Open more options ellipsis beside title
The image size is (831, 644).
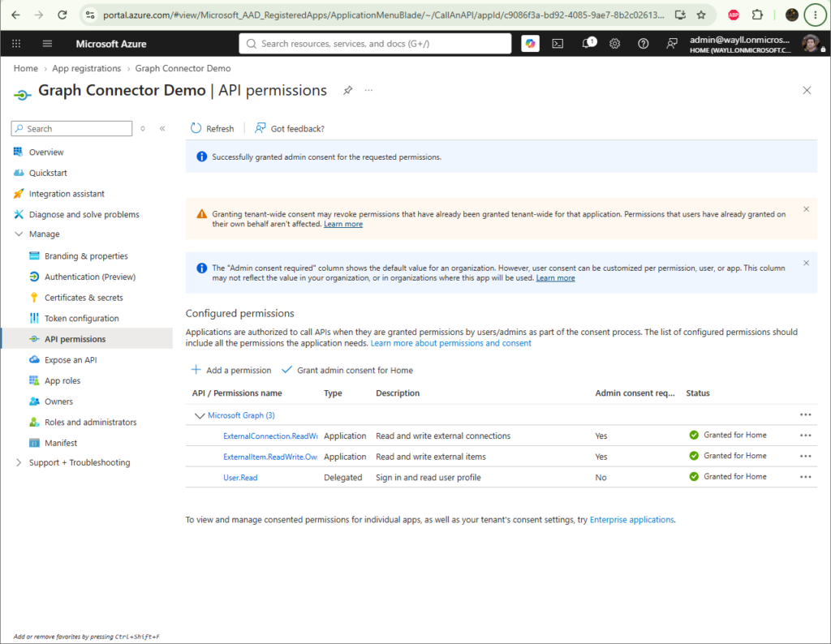[369, 90]
